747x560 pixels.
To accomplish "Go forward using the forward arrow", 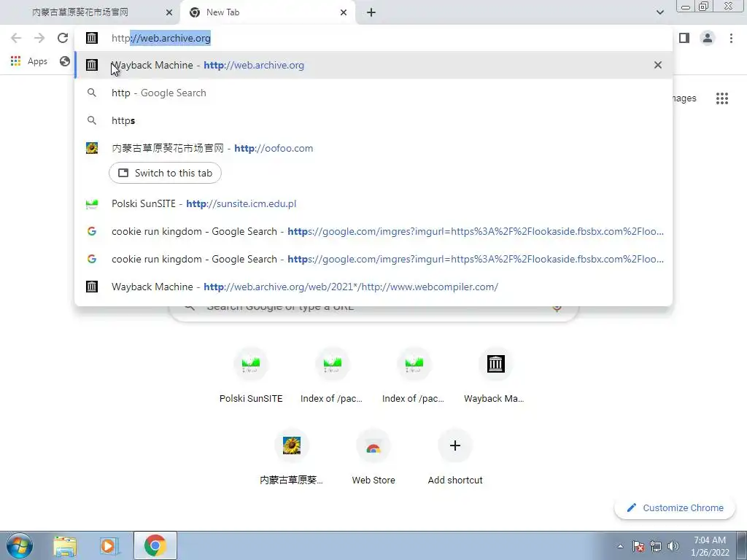I will (x=39, y=38).
